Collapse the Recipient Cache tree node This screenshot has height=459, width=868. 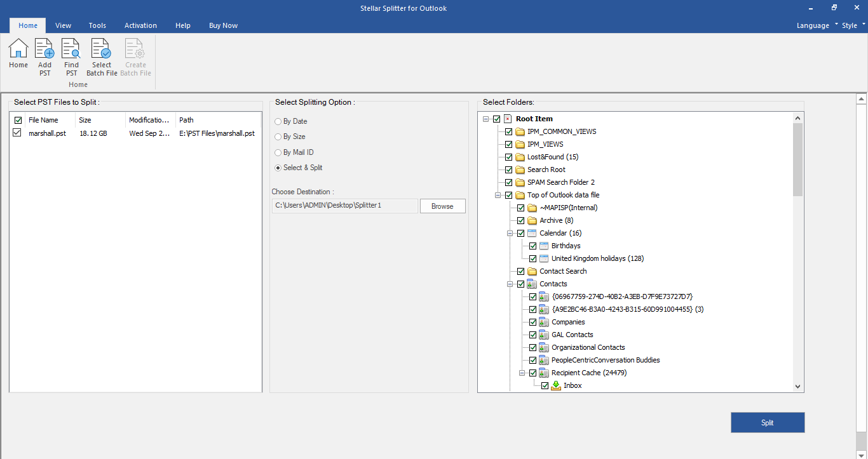coord(522,373)
